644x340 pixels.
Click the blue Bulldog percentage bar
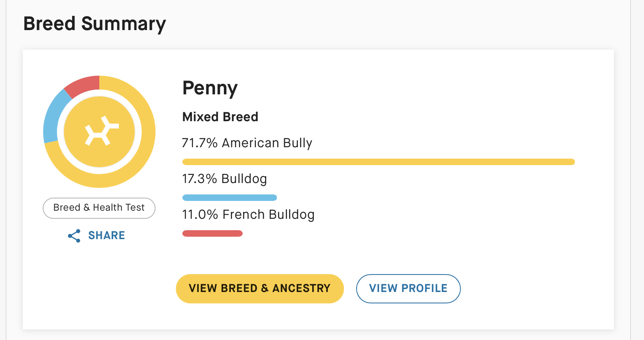pos(230,198)
